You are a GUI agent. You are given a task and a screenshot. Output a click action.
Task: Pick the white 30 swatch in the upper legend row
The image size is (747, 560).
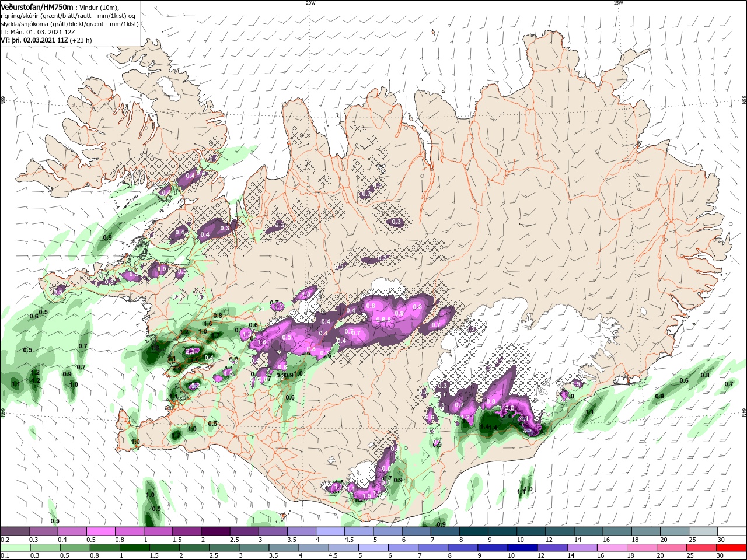coord(732,531)
